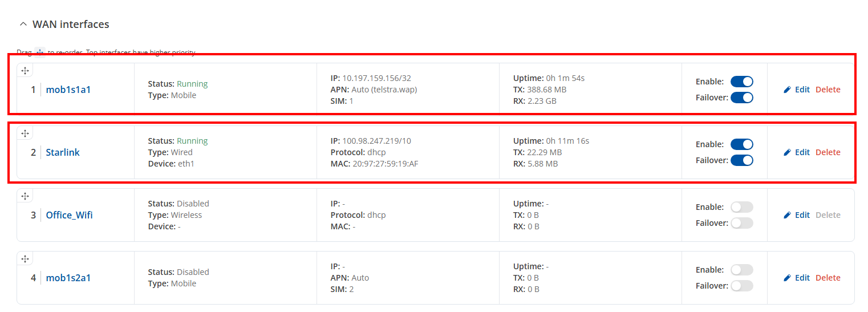The image size is (868, 312).
Task: Turn off Failover for Starlink
Action: point(741,160)
